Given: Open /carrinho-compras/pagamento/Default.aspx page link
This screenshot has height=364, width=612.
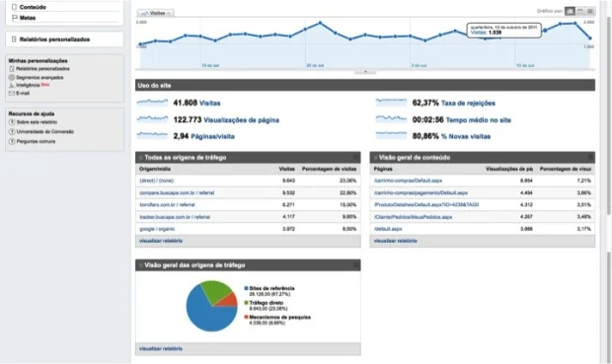Looking at the screenshot, I should point(421,192).
